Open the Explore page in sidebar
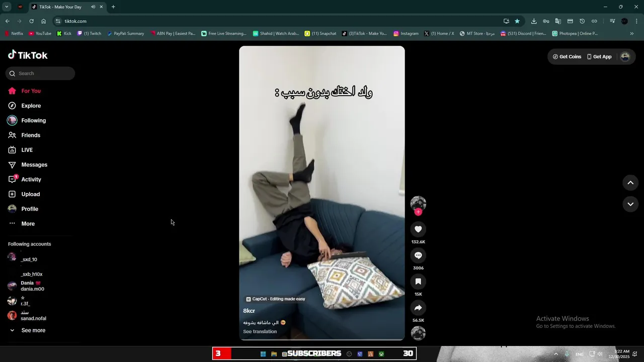644x362 pixels. (25, 106)
